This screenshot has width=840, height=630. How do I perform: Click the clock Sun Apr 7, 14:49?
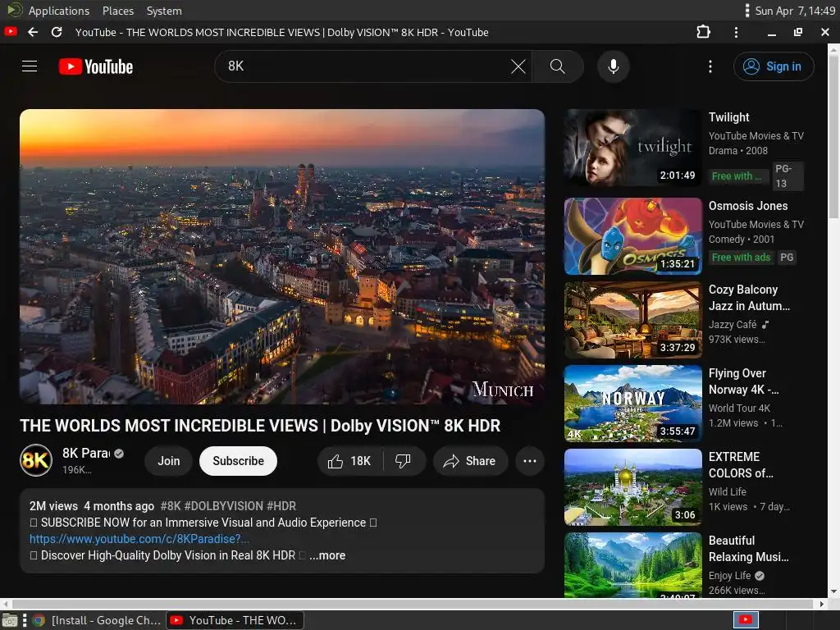click(x=795, y=11)
